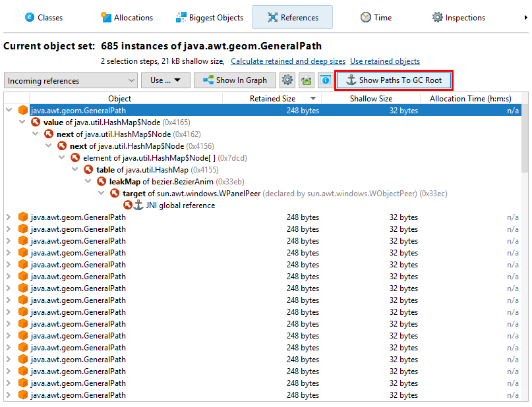The width and height of the screenshot is (532, 407).
Task: Click the Retained Size sort arrow
Action: [x=313, y=99]
